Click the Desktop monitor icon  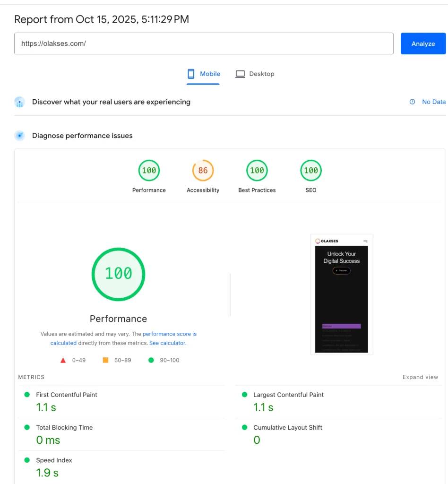[241, 74]
